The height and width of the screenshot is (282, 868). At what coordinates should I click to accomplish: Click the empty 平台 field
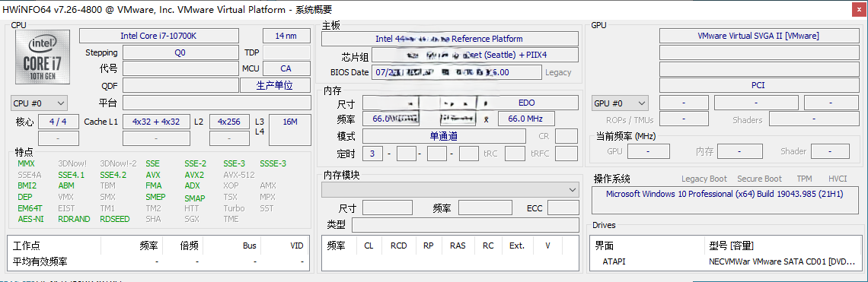click(216, 103)
